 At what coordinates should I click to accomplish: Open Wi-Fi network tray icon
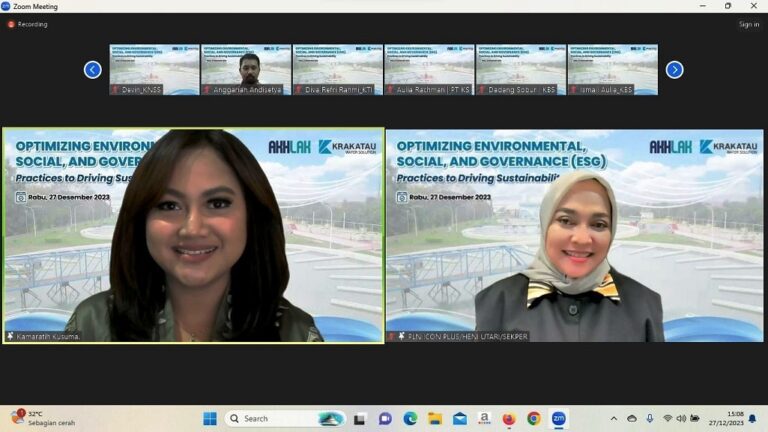(667, 419)
